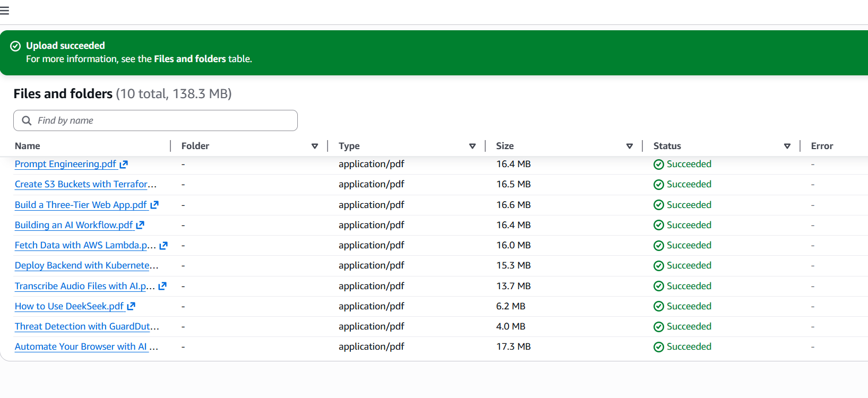Click external link icon beside Prompt Engineering.pdf

coord(124,165)
